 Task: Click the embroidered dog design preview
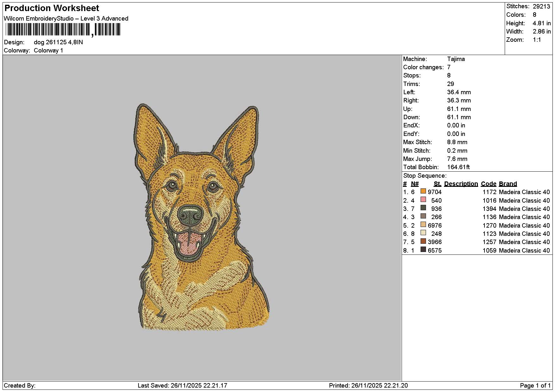(201, 217)
